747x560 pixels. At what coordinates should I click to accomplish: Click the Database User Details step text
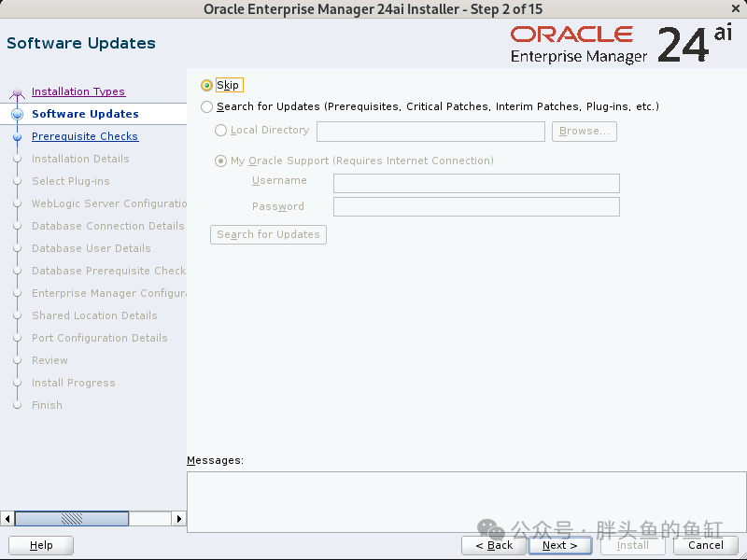(x=91, y=248)
